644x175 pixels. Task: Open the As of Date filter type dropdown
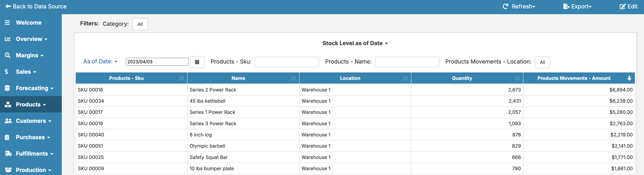pyautogui.click(x=100, y=61)
